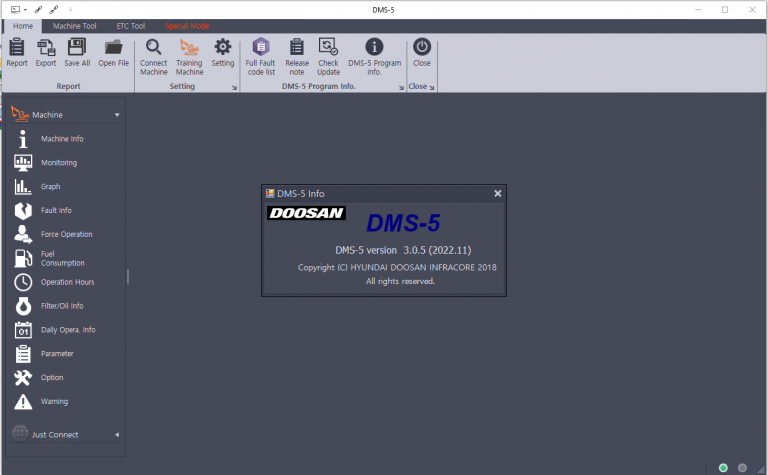The width and height of the screenshot is (768, 475).
Task: Start the Training Machine excavator icon
Action: (x=189, y=47)
